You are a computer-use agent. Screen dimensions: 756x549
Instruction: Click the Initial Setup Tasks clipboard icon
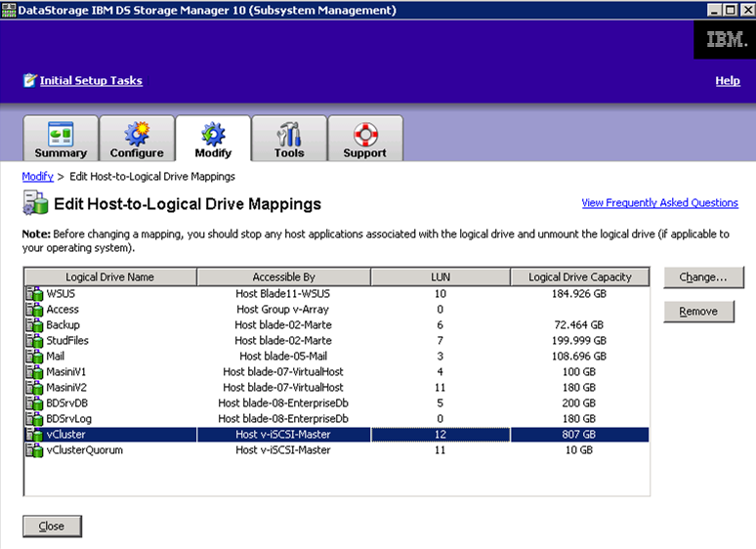[30, 80]
